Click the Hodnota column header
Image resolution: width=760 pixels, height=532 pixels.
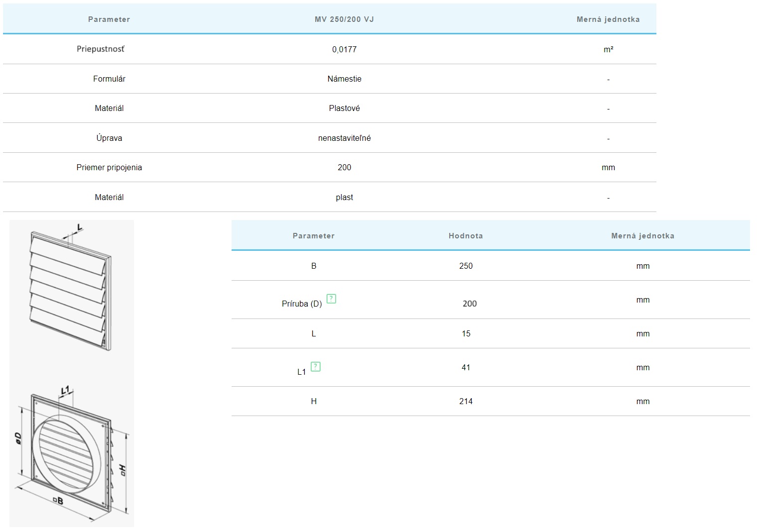click(465, 236)
